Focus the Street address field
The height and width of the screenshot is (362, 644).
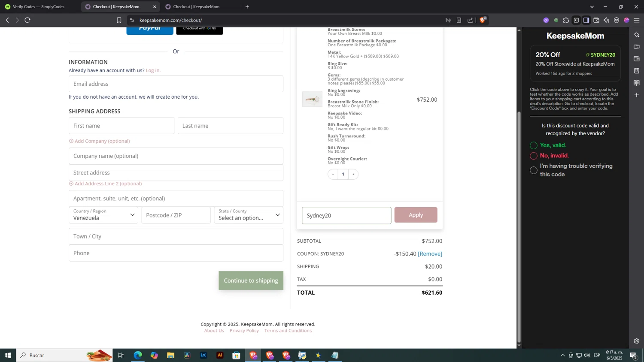pyautogui.click(x=176, y=172)
